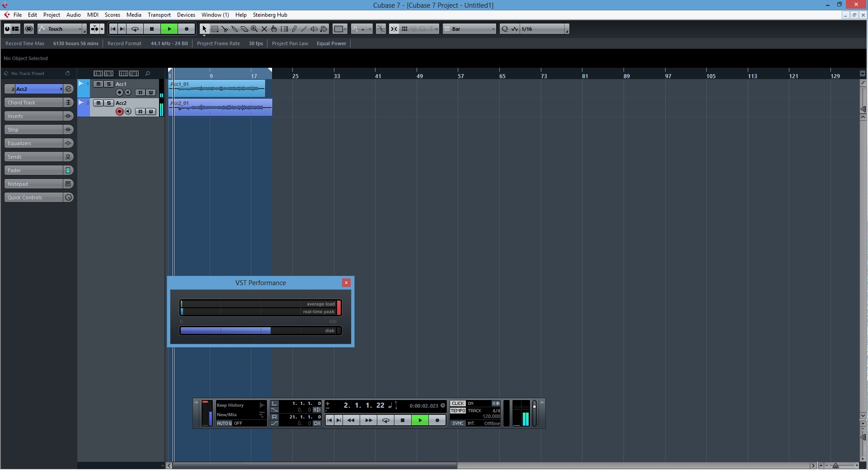
Task: Select the Comp hand tool
Action: click(274, 29)
